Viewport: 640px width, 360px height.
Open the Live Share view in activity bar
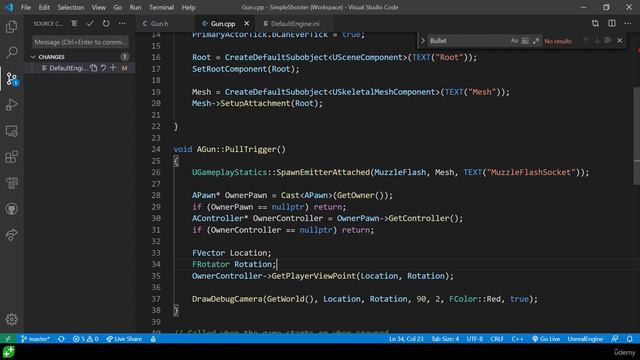coord(11,235)
